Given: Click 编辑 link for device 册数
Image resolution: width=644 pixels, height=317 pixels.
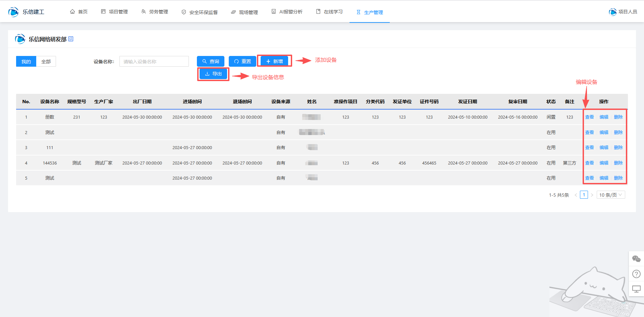Looking at the screenshot, I should [604, 117].
